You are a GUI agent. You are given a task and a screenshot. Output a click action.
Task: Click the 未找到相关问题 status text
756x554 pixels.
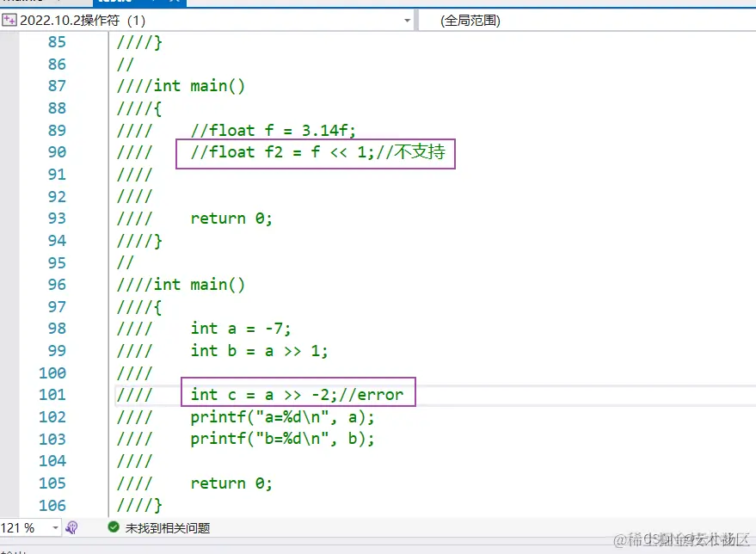(x=168, y=528)
